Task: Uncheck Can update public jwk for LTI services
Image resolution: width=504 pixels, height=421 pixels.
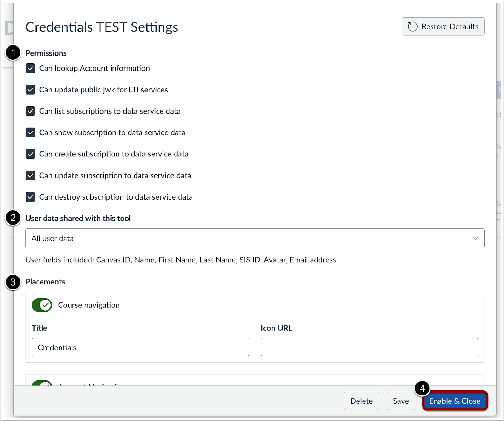Action: click(x=30, y=90)
